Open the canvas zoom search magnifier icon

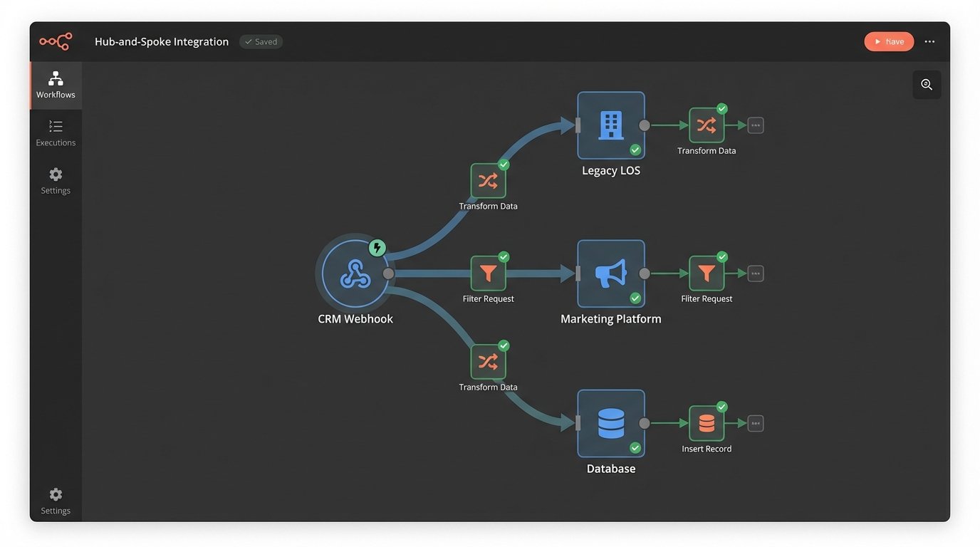pos(926,84)
